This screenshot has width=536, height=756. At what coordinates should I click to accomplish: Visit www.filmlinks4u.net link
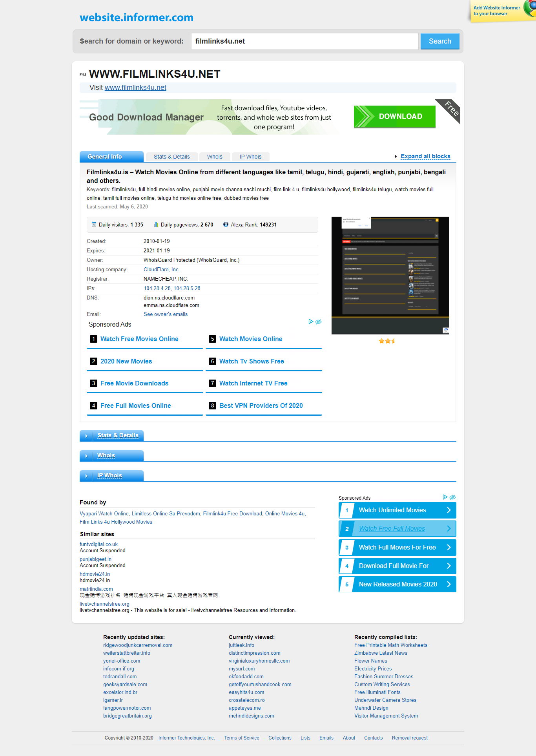point(135,88)
